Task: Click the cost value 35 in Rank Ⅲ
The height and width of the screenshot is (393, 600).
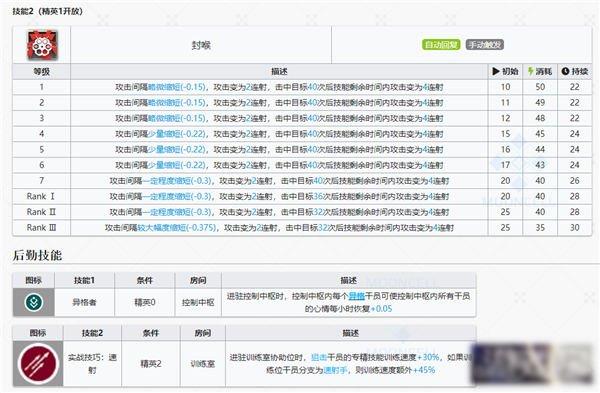Action: tap(540, 227)
